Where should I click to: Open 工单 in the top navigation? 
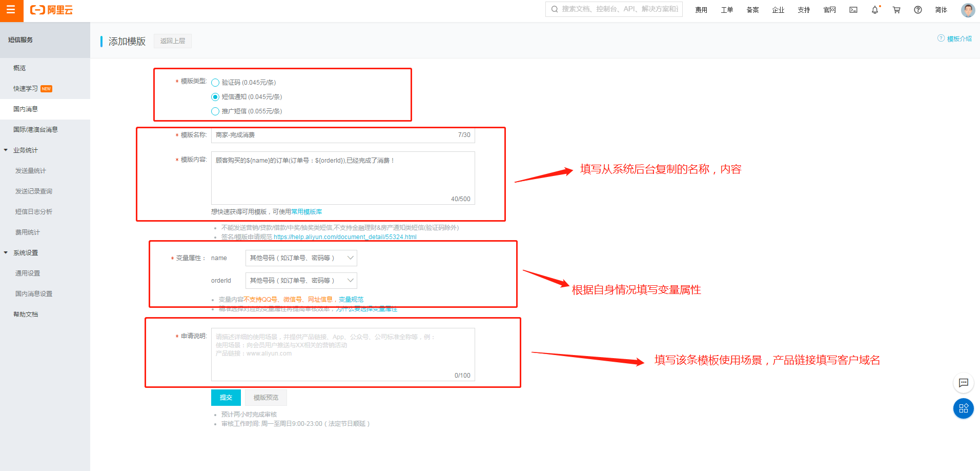pos(727,10)
